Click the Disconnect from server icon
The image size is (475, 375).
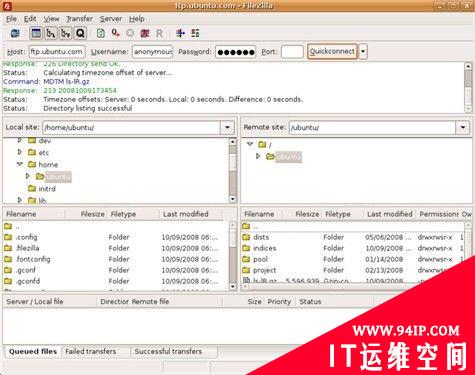click(x=145, y=33)
